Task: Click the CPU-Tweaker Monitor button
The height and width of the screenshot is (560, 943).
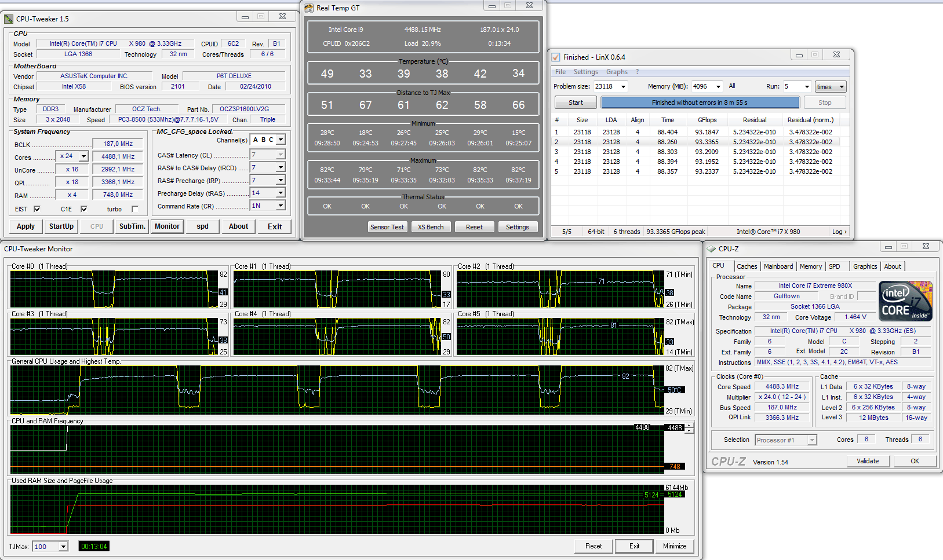Action: click(167, 226)
